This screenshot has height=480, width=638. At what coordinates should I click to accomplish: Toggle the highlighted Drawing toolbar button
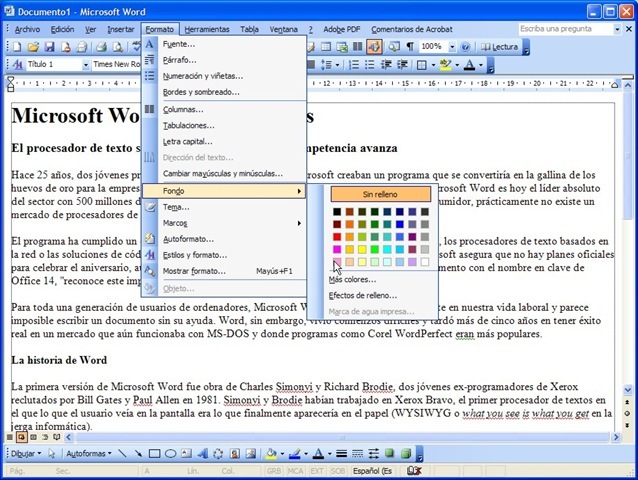click(374, 47)
